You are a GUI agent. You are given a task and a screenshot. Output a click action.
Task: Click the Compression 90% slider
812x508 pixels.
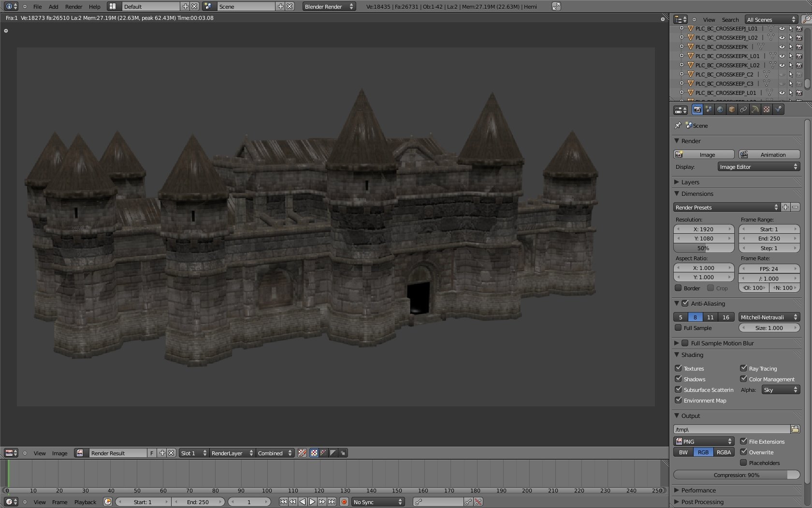[x=736, y=475]
